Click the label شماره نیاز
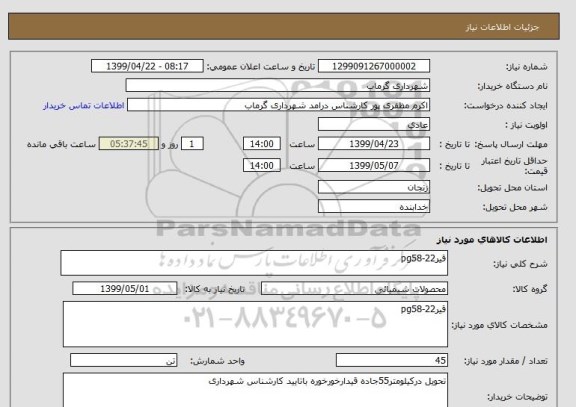 (527, 67)
